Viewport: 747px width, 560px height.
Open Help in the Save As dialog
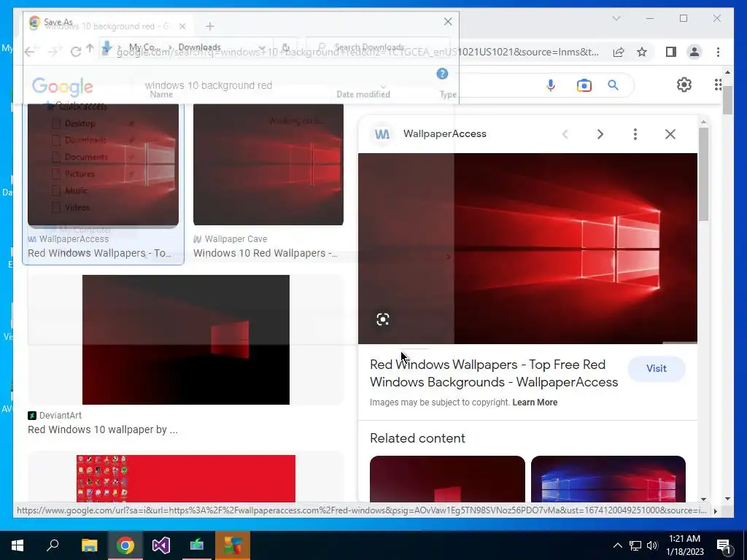pyautogui.click(x=442, y=74)
